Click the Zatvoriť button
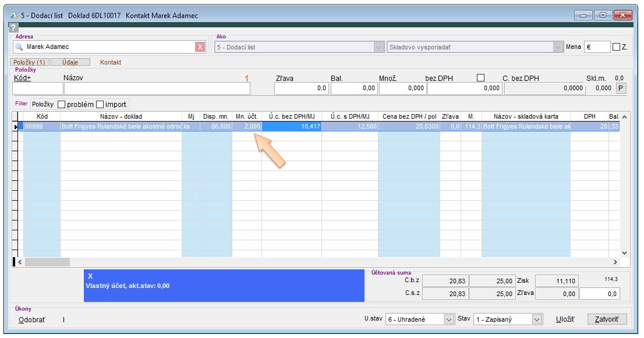 click(x=607, y=319)
